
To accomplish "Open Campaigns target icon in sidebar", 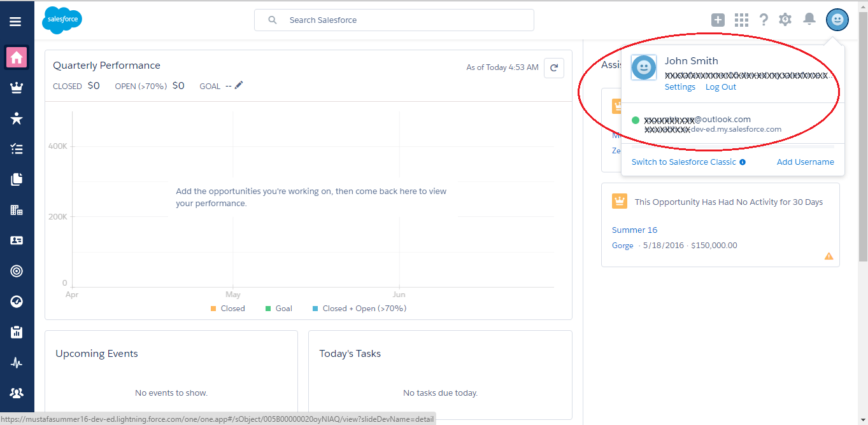I will tap(17, 271).
